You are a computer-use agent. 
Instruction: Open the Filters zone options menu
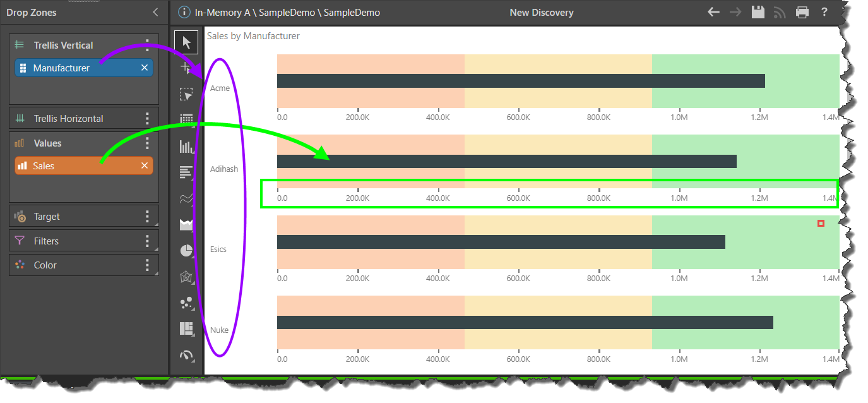(x=148, y=241)
